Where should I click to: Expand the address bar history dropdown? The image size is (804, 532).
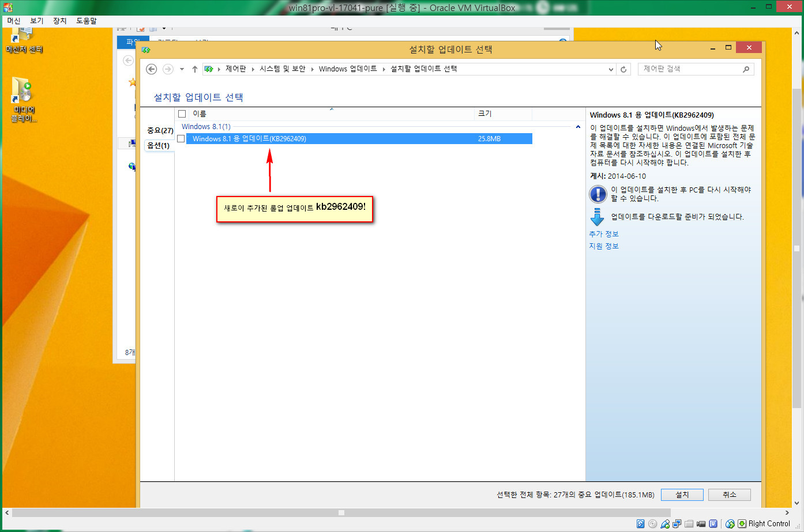click(x=611, y=69)
